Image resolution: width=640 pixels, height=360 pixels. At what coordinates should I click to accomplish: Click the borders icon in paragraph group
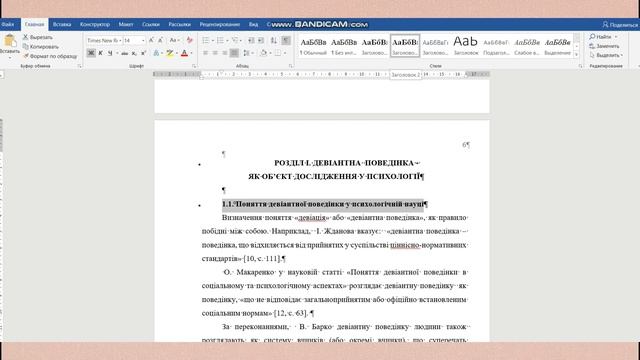[x=278, y=53]
